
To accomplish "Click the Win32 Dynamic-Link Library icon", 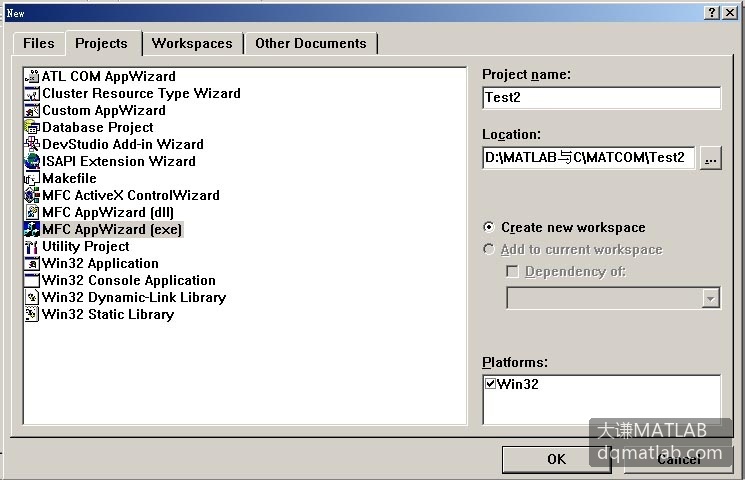I will click(32, 298).
